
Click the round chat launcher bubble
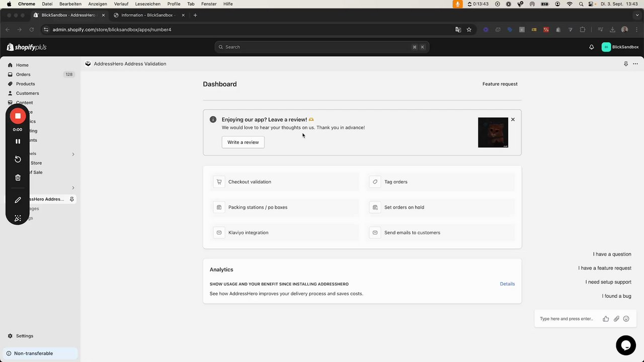point(626,345)
